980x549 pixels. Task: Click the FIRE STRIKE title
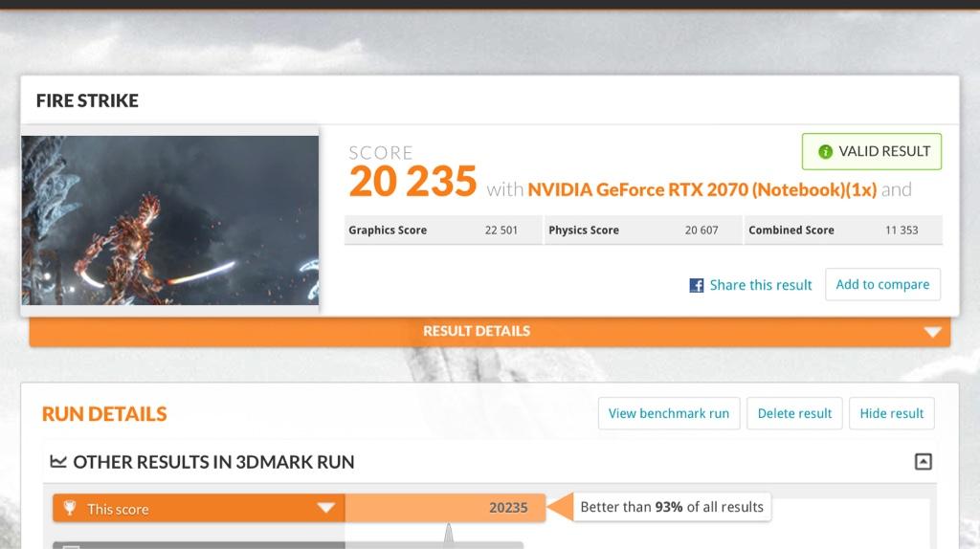tap(87, 100)
